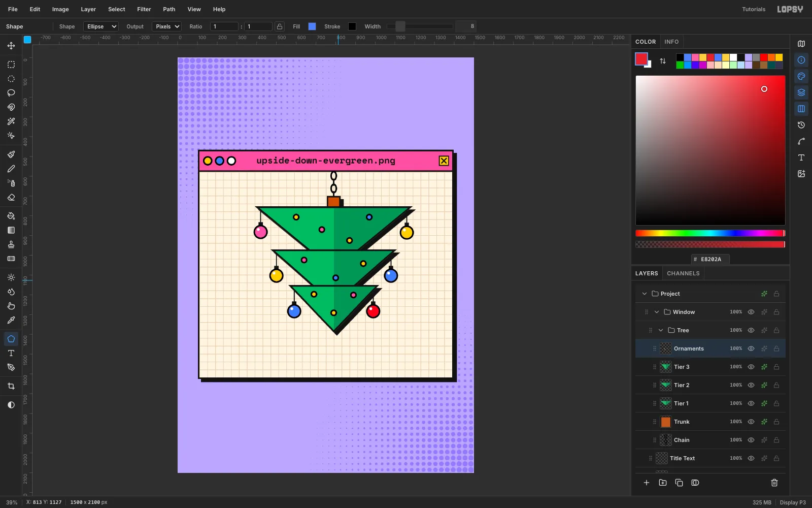Select the Brush tool
Viewport: 812px width, 508px height.
(x=11, y=154)
